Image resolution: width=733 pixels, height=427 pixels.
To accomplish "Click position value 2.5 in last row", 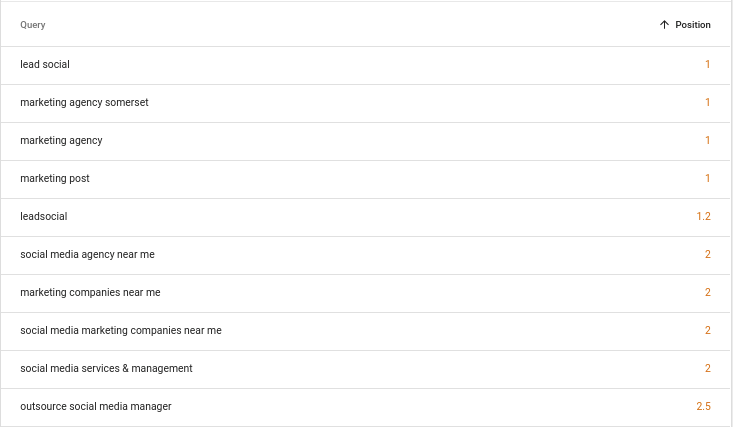I will click(703, 406).
